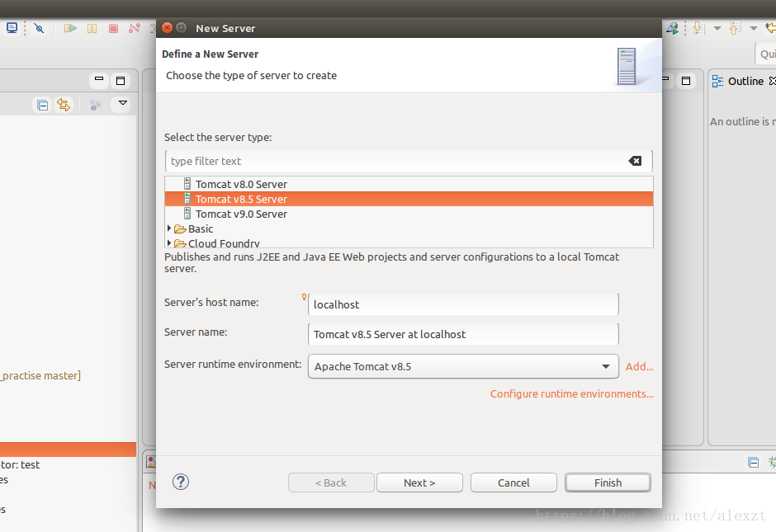The image size is (776, 532).
Task: Click the Cloud Foundry folder label
Action: point(224,242)
